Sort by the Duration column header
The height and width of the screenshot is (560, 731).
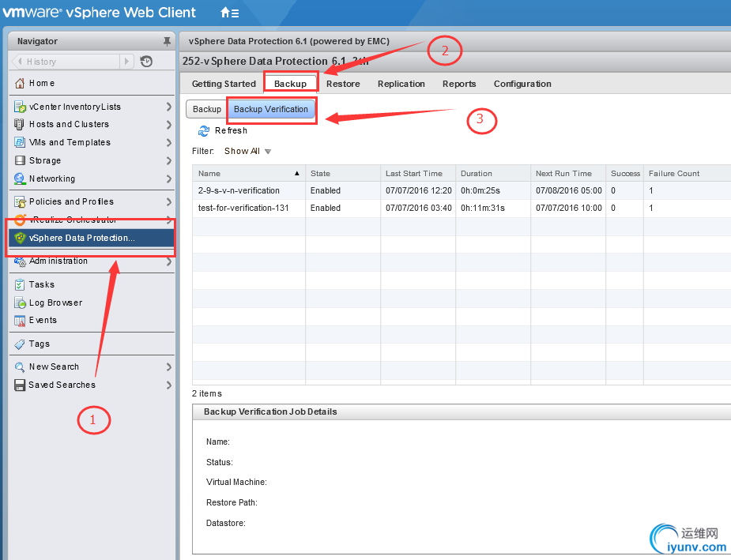pos(493,173)
